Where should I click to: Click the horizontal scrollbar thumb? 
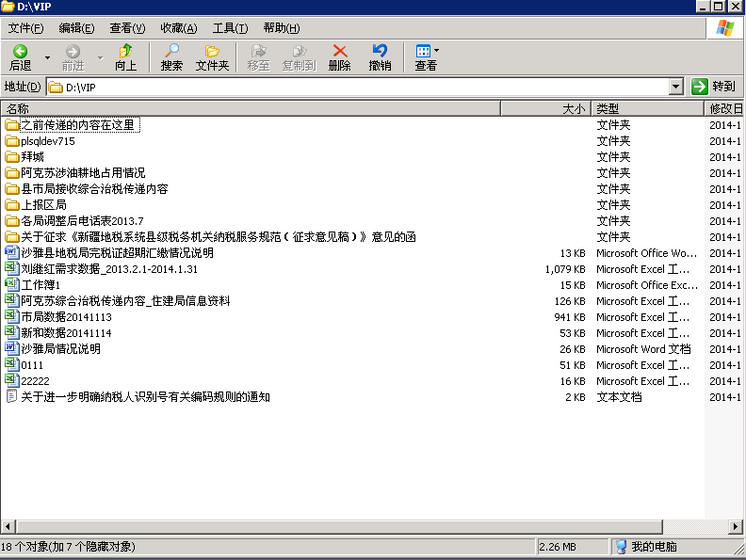click(x=339, y=526)
